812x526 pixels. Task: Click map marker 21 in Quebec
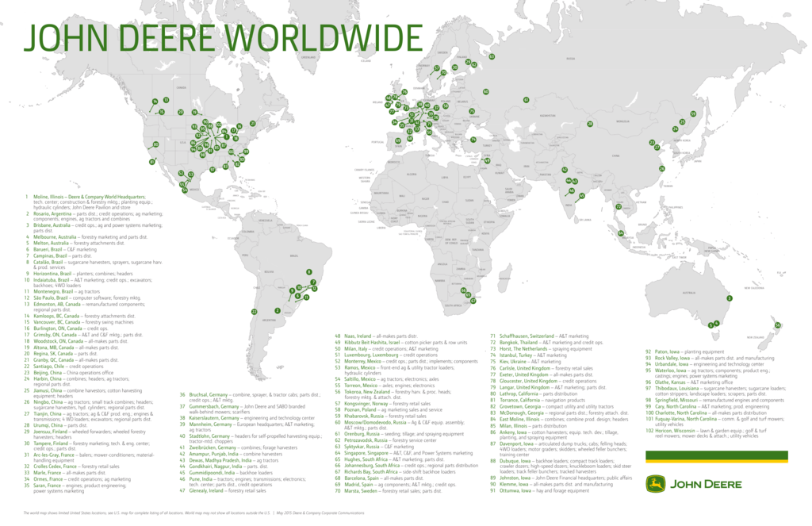253,123
